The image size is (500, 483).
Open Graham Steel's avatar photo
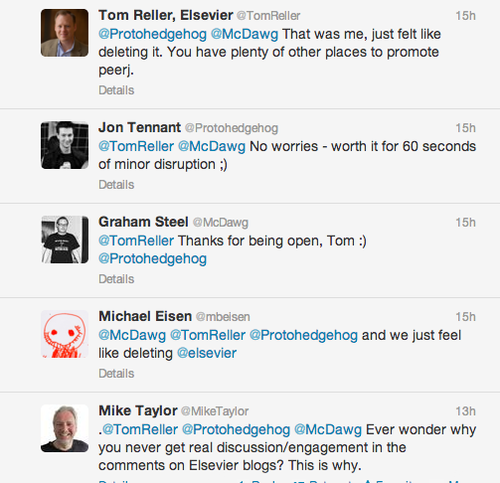pyautogui.click(x=65, y=240)
